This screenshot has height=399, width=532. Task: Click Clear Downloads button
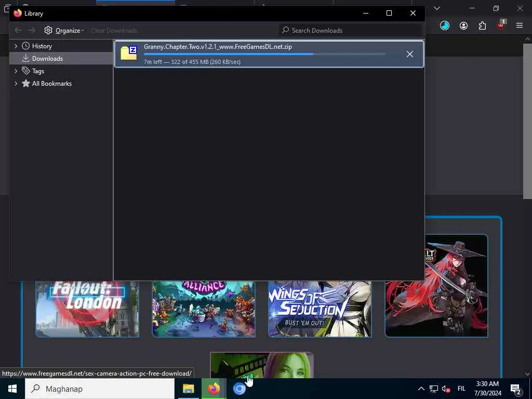(114, 31)
